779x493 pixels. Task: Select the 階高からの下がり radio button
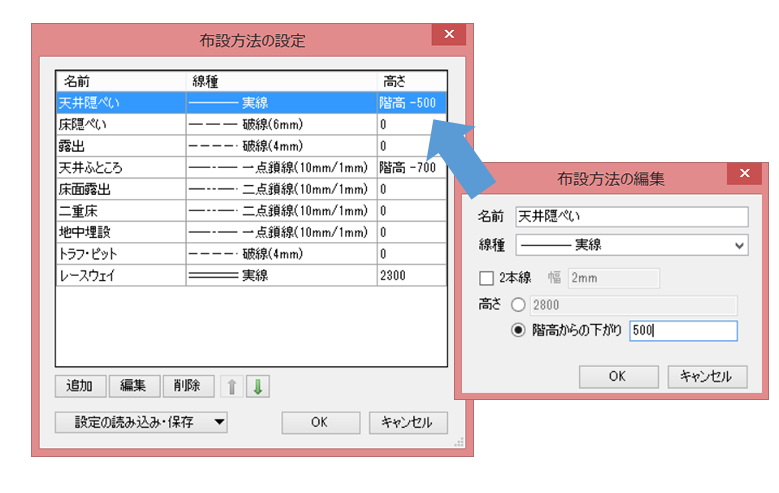pos(518,330)
